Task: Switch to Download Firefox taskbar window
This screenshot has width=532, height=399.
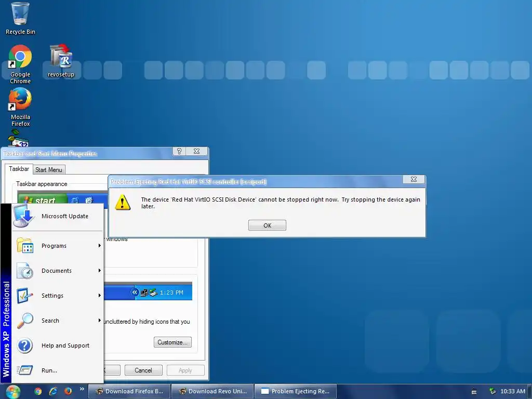Action: click(x=129, y=391)
